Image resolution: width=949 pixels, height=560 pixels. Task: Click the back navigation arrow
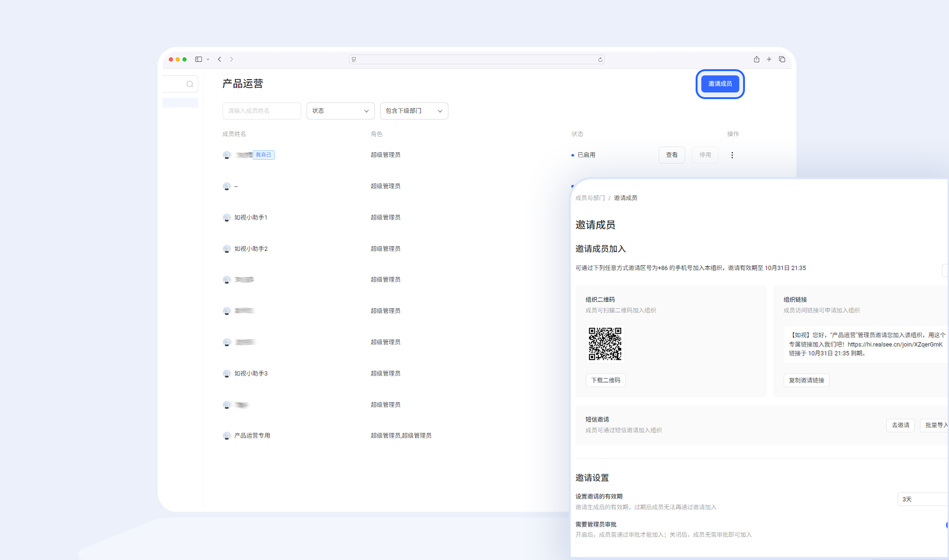pyautogui.click(x=220, y=59)
